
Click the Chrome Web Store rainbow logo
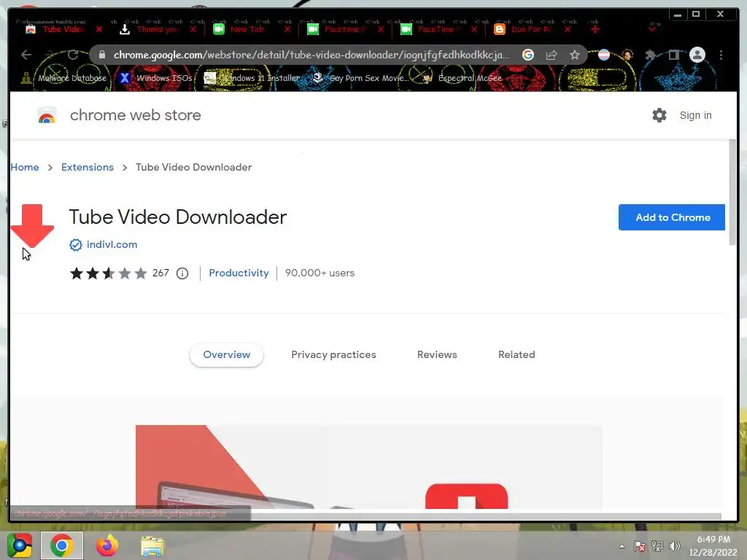47,115
